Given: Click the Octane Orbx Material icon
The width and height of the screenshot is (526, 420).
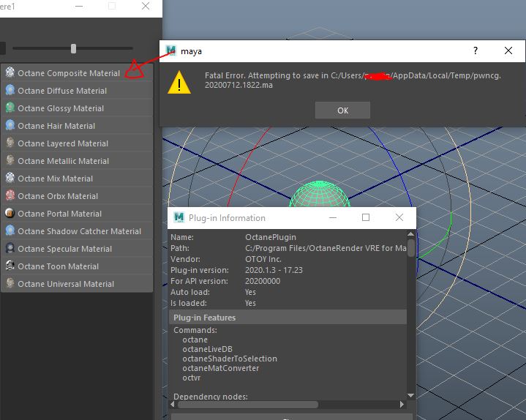Looking at the screenshot, I should tap(10, 195).
